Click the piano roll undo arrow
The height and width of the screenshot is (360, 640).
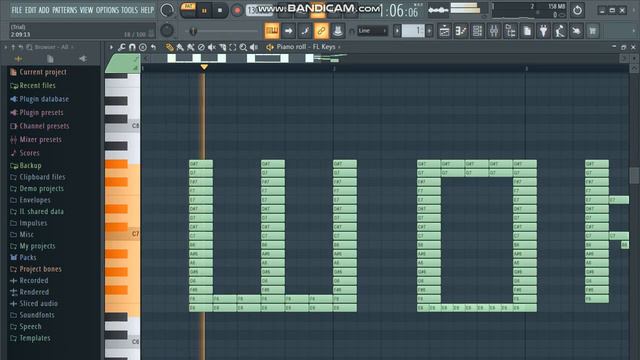[x=153, y=47]
